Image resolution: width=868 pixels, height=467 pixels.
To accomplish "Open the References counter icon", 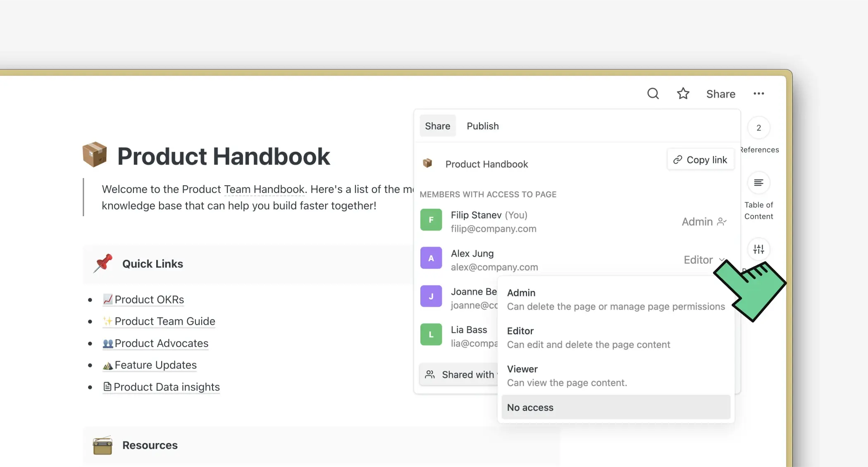I will click(758, 128).
